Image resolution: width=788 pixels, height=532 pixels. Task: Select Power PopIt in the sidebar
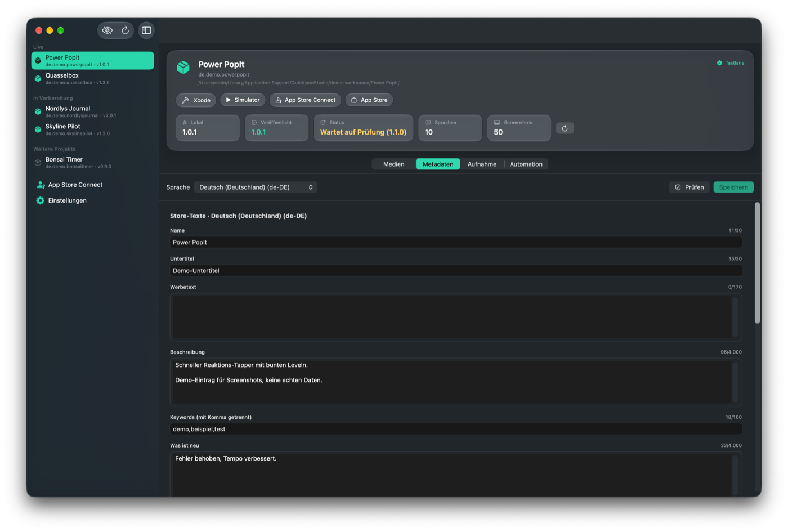(93, 60)
